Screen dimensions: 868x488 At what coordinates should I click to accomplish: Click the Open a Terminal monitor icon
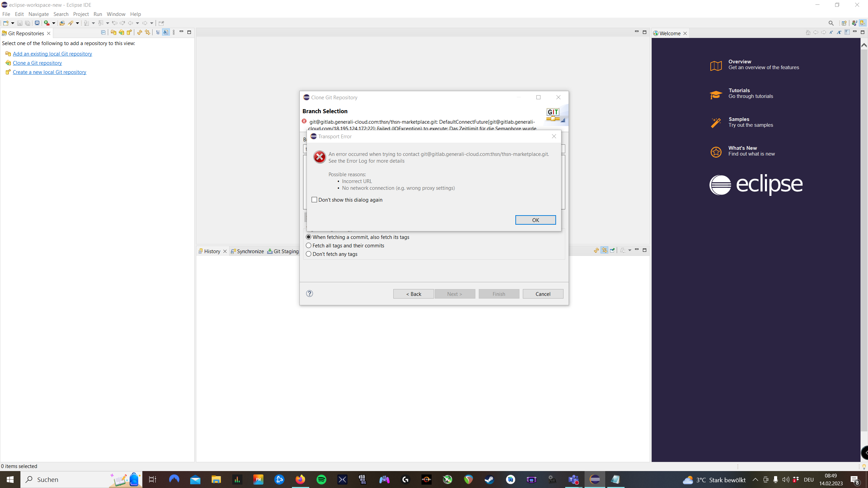point(37,23)
